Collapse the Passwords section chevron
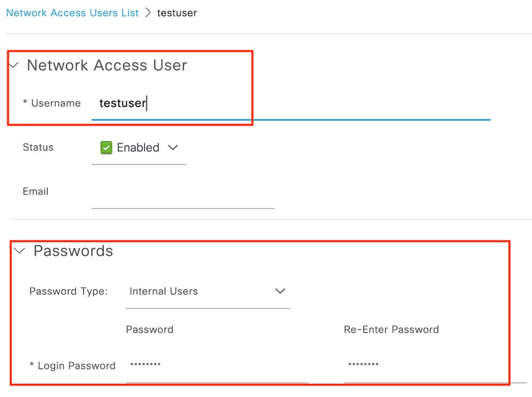Screen dimensions: 532x397 coord(19,250)
